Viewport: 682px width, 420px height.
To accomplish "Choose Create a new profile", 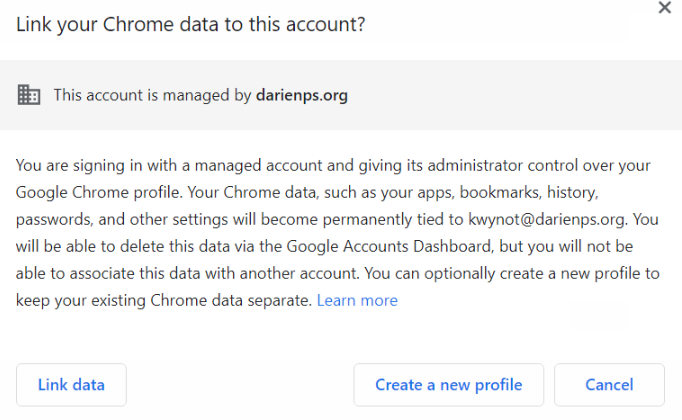I will (x=448, y=385).
